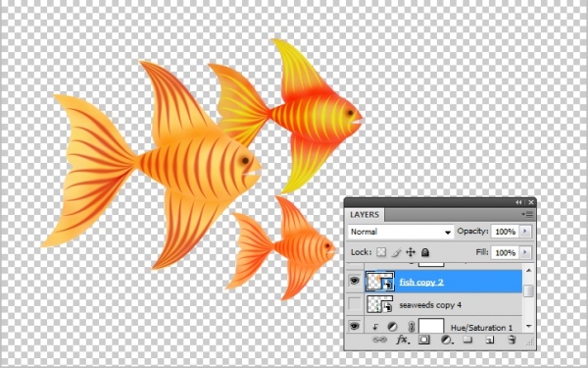The height and width of the screenshot is (368, 588).
Task: Hide the fish copy 2 layer
Action: coord(355,282)
